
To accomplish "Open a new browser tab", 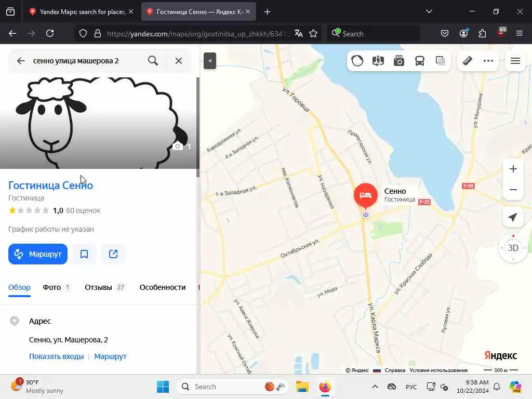I will point(268,12).
